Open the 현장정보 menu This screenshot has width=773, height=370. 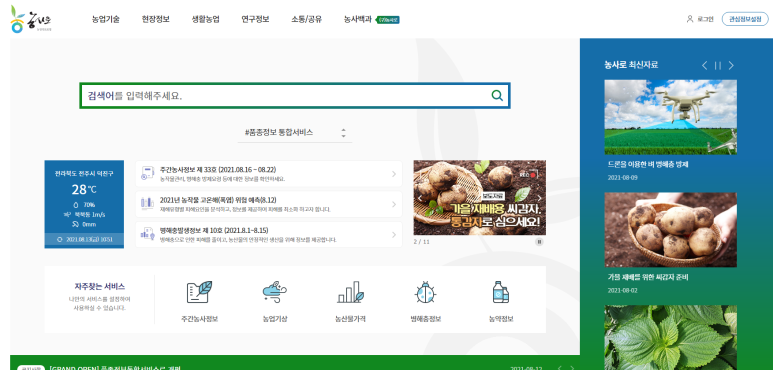155,20
